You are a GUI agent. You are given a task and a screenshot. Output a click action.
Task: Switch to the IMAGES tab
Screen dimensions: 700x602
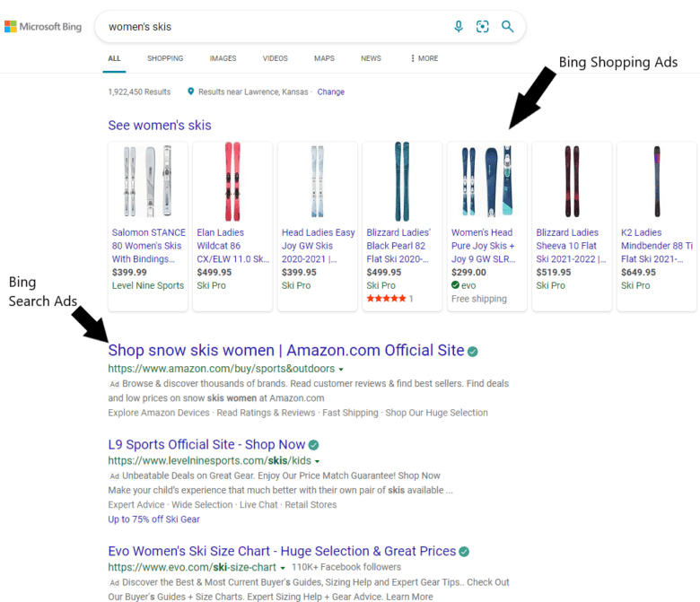click(223, 58)
